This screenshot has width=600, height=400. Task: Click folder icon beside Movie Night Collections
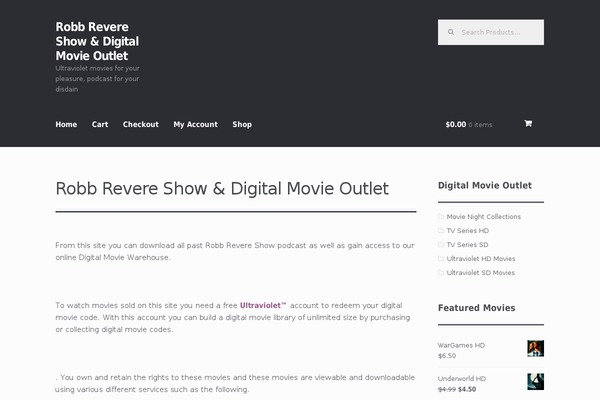[x=441, y=217]
